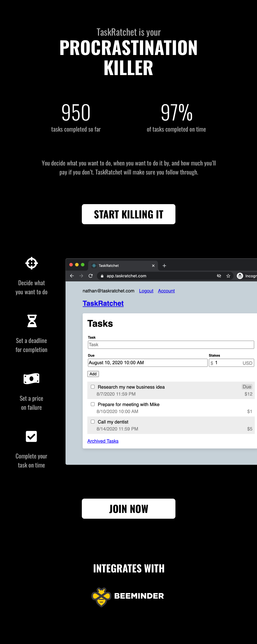Click the Task name input field
Image resolution: width=257 pixels, height=644 pixels.
tap(171, 345)
